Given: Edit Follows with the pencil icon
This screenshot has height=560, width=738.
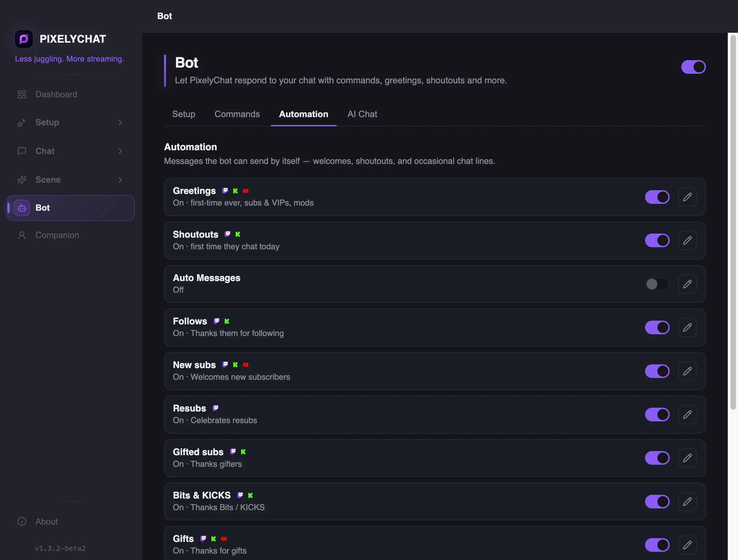Looking at the screenshot, I should point(687,327).
